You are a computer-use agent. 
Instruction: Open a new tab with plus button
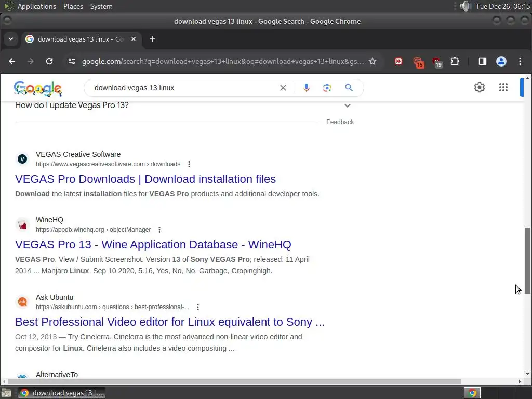click(x=152, y=39)
